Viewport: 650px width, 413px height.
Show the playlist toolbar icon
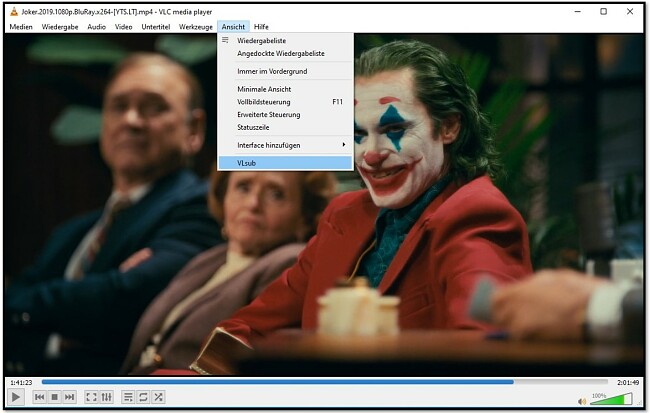tap(128, 397)
